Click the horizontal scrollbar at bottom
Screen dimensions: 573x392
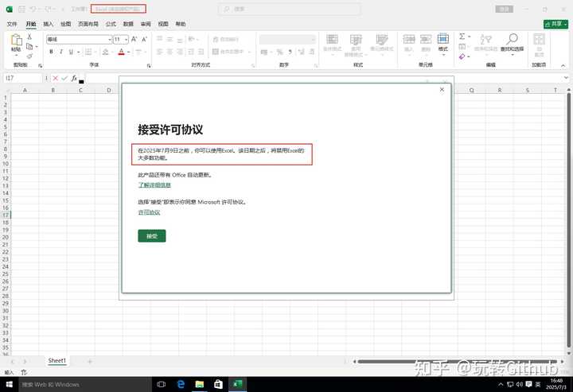coord(458,361)
